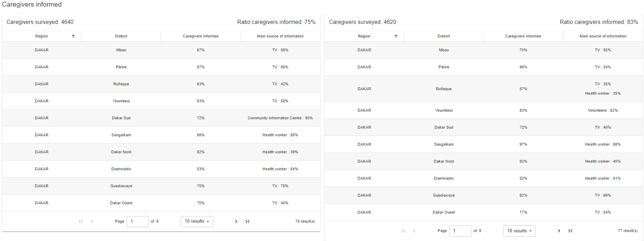Click page number field in left table

pyautogui.click(x=137, y=221)
